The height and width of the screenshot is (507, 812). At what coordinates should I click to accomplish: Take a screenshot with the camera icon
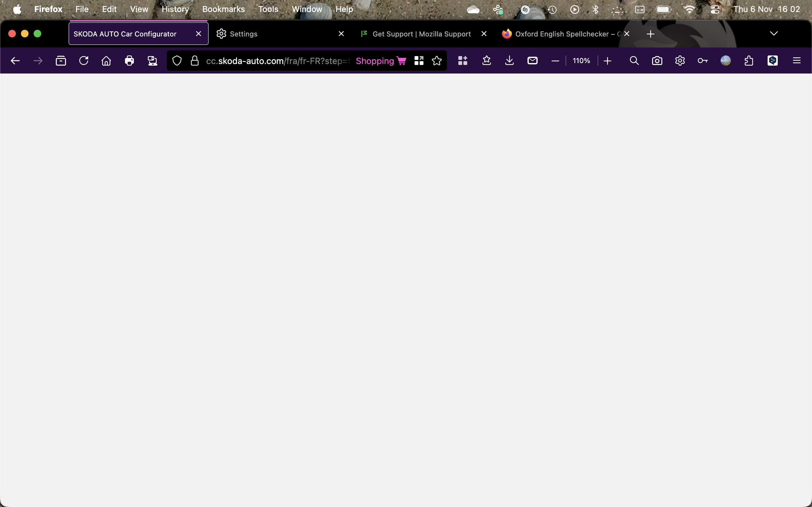pyautogui.click(x=657, y=61)
